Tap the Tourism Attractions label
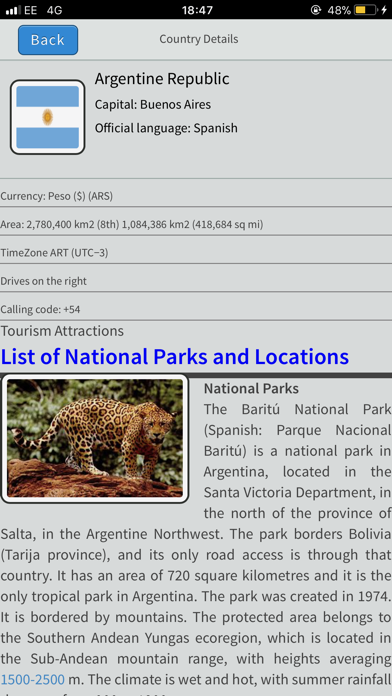Screen dimensions: 392x696 [x=62, y=331]
